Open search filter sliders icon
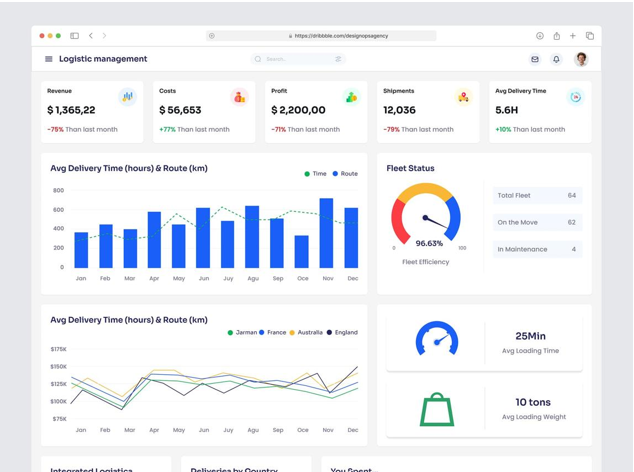The width and height of the screenshot is (634, 472). (x=338, y=59)
